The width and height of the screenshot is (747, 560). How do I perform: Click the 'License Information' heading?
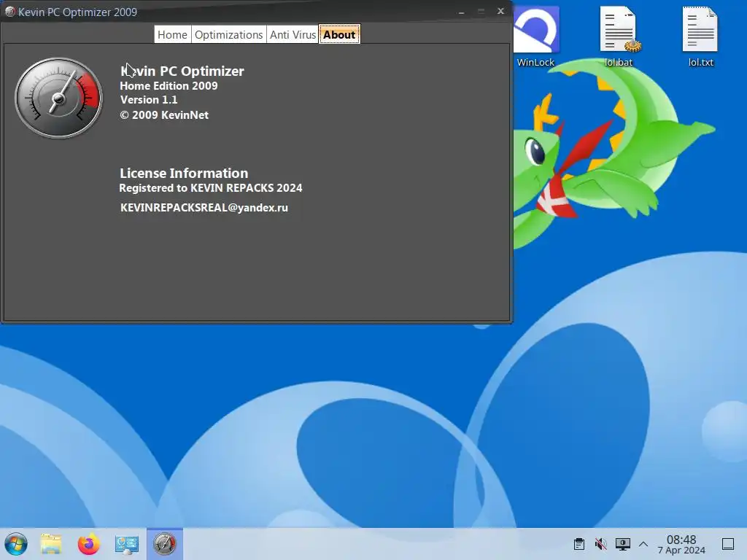[184, 173]
